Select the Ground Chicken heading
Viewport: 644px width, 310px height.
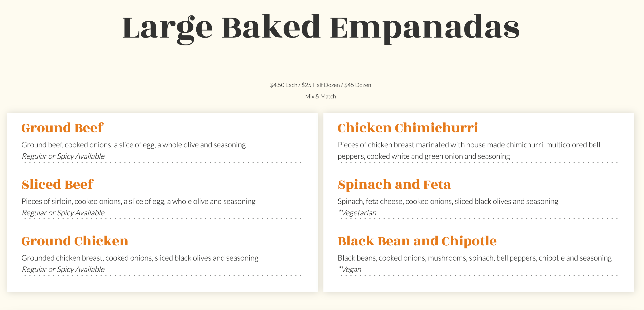(75, 241)
